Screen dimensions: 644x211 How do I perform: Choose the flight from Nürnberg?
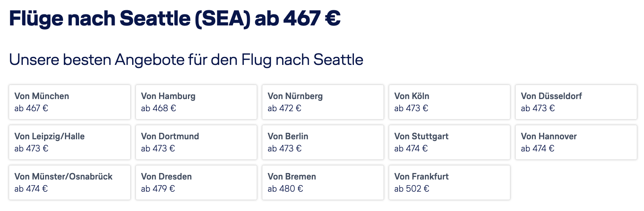pos(323,102)
